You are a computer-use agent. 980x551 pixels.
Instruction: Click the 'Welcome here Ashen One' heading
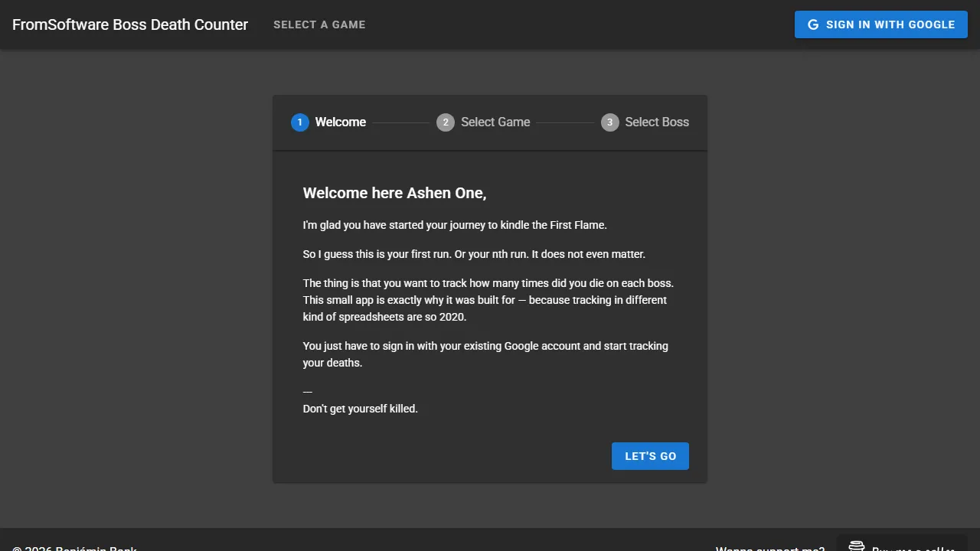pos(394,193)
